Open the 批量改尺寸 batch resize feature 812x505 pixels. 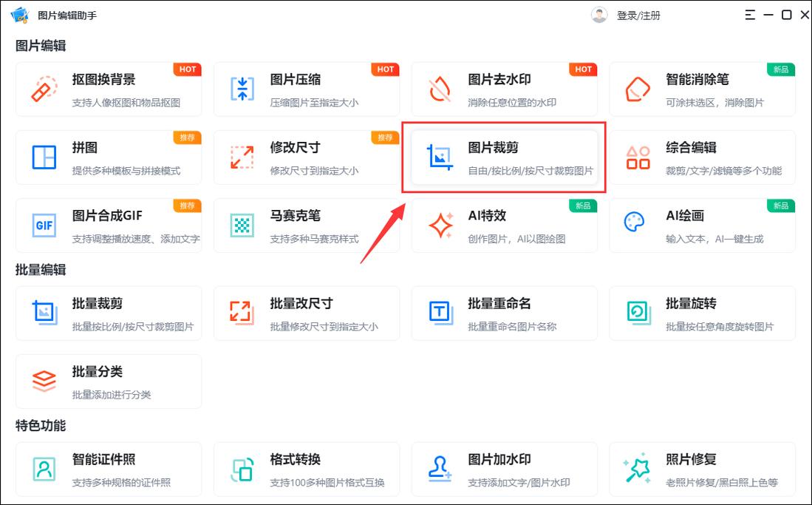tap(307, 313)
